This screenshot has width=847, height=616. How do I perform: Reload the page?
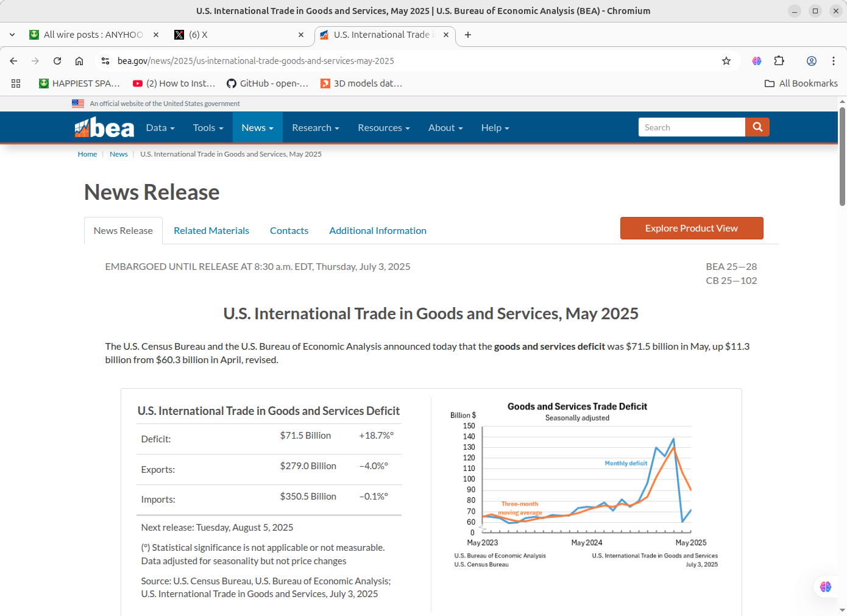coord(57,61)
